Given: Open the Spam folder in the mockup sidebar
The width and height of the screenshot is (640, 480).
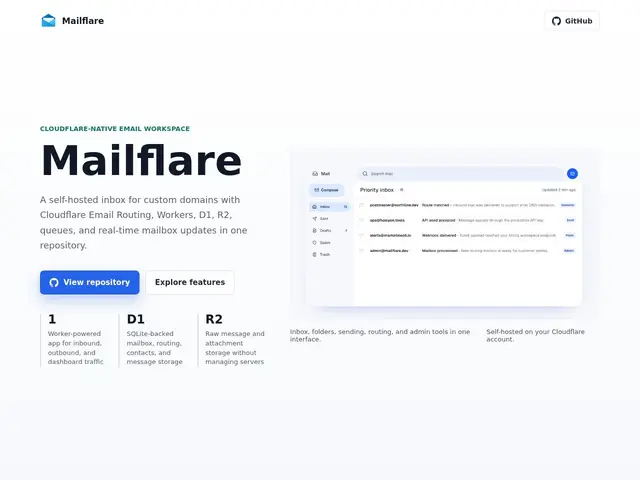Looking at the screenshot, I should click(x=329, y=242).
